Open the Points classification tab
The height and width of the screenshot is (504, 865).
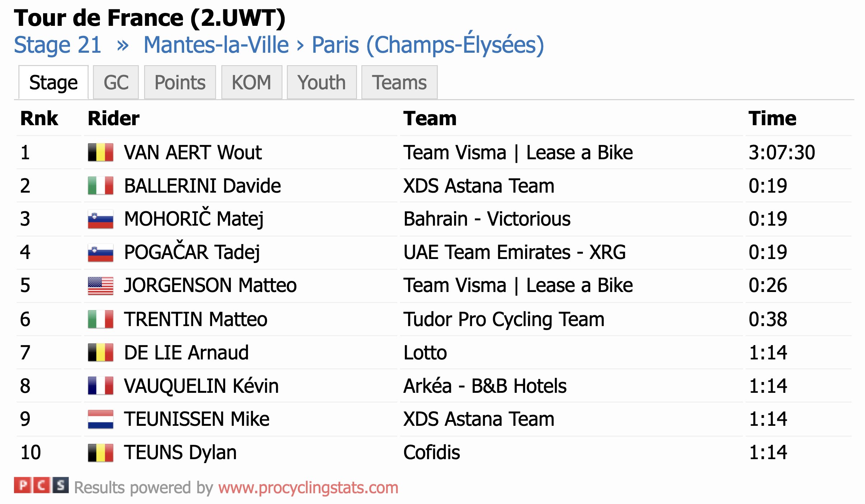pyautogui.click(x=180, y=82)
